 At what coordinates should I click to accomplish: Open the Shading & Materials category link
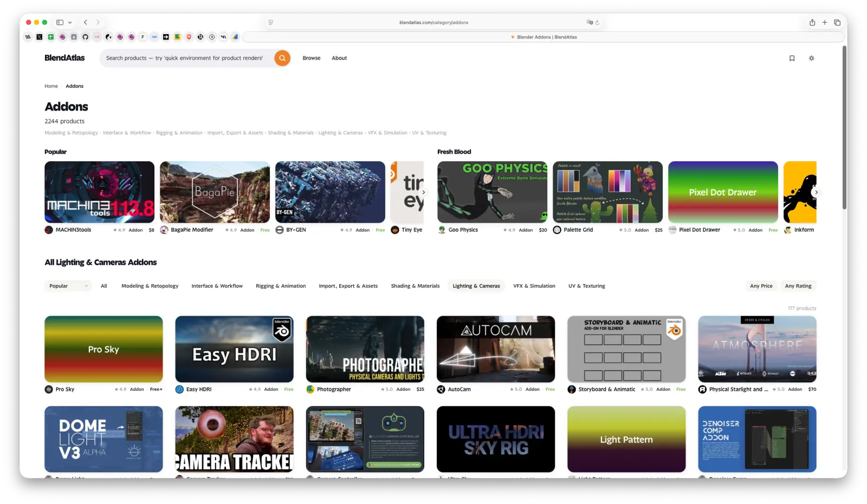(291, 133)
